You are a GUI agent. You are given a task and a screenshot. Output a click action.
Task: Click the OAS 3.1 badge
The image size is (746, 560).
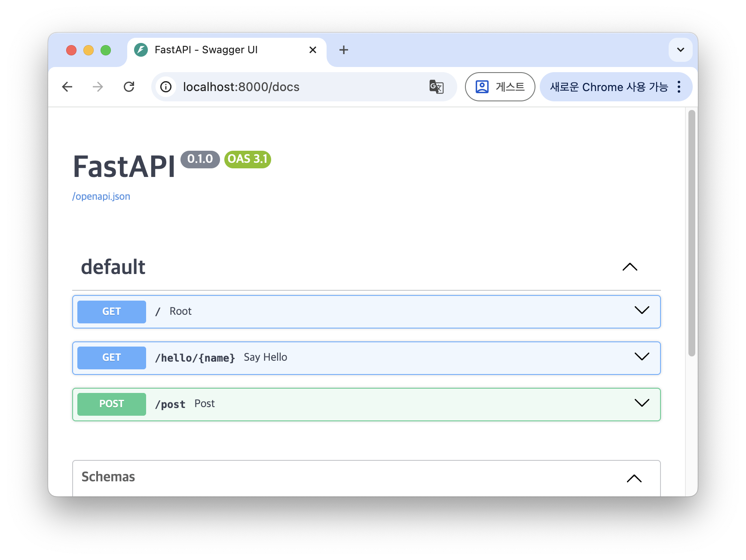[248, 159]
